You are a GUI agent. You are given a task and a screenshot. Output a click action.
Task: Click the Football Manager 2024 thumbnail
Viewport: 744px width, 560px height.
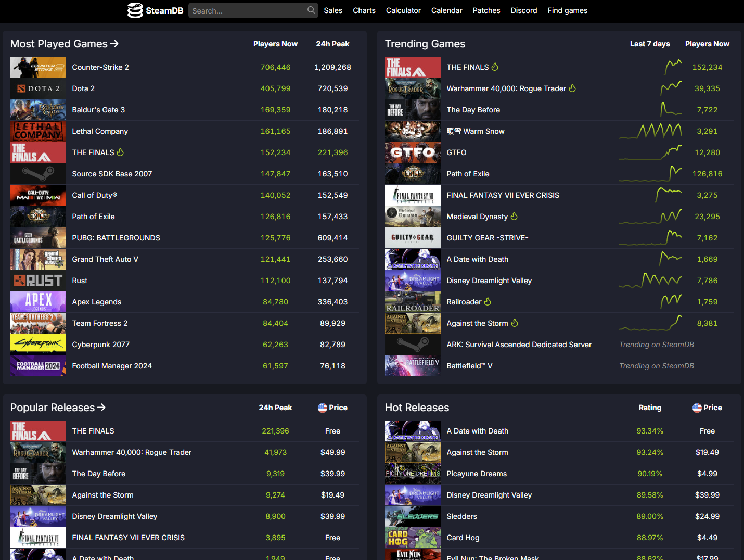pos(39,366)
